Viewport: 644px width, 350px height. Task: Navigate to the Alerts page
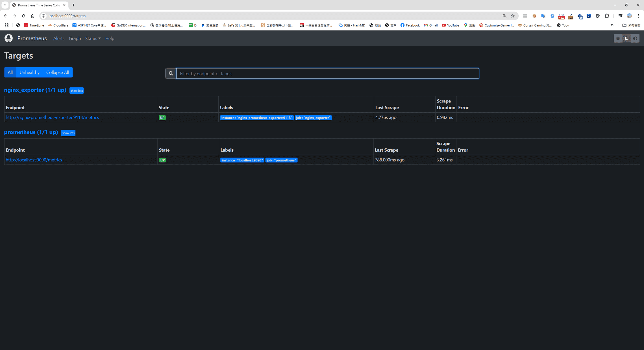point(59,38)
